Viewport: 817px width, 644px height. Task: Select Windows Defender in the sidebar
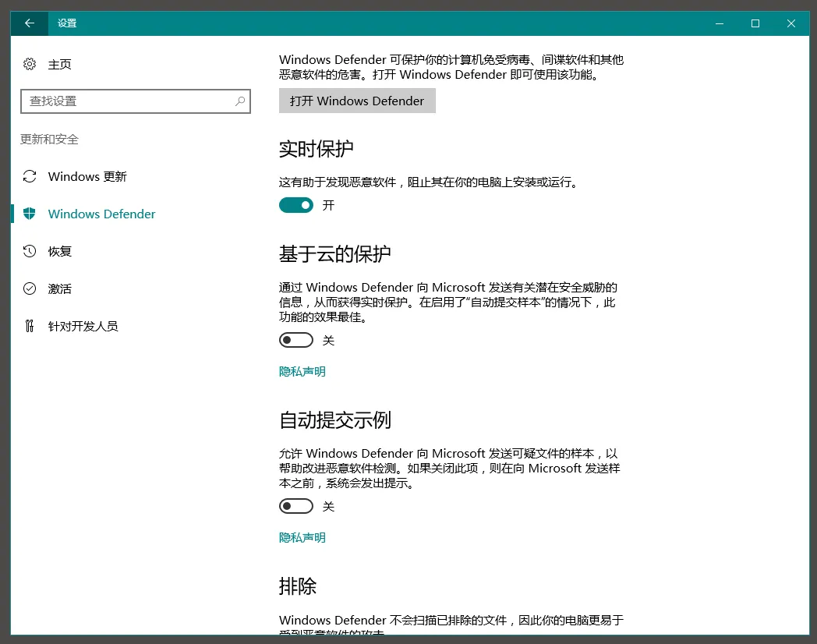tap(101, 214)
